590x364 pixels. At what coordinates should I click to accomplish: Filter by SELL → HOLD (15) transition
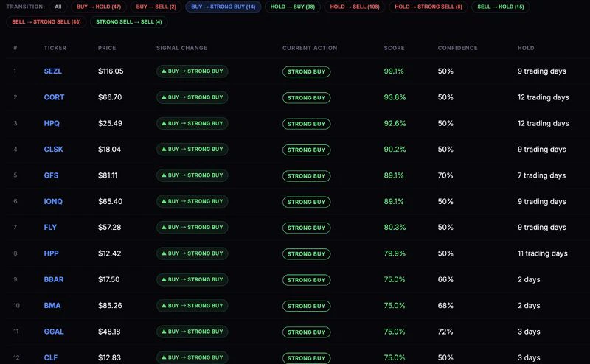coord(501,7)
